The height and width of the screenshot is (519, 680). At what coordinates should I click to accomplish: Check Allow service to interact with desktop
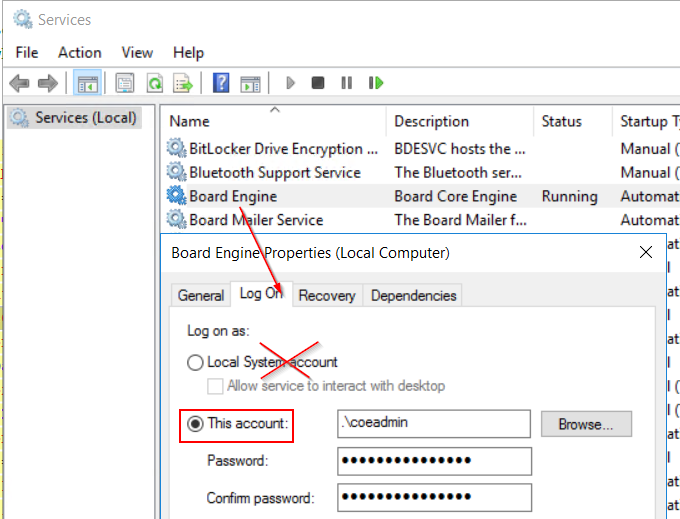click(215, 386)
